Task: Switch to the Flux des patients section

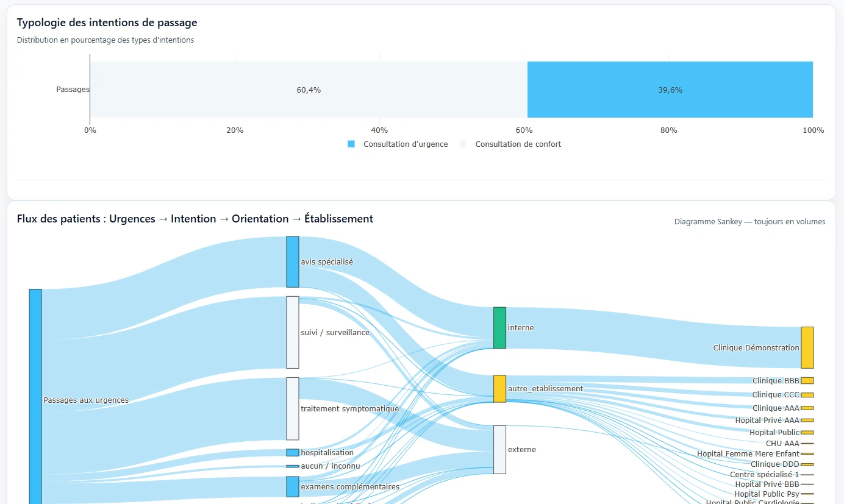Action: [194, 218]
